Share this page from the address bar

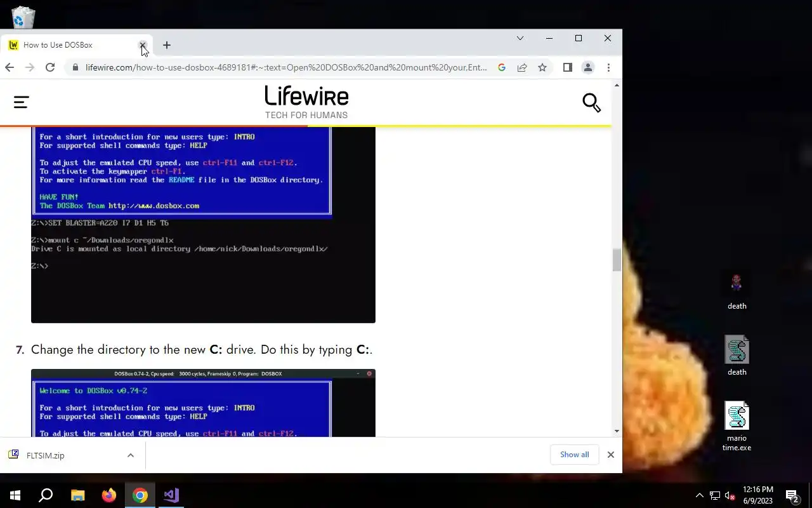click(522, 67)
